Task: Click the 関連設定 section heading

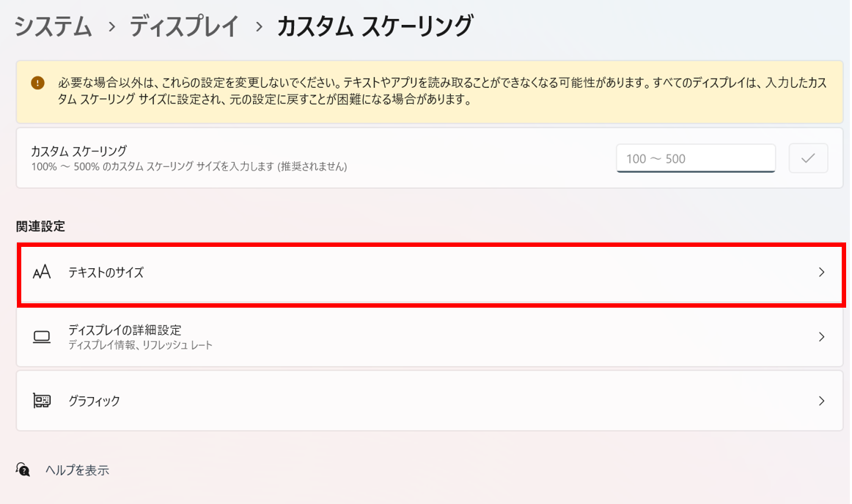Action: [40, 226]
